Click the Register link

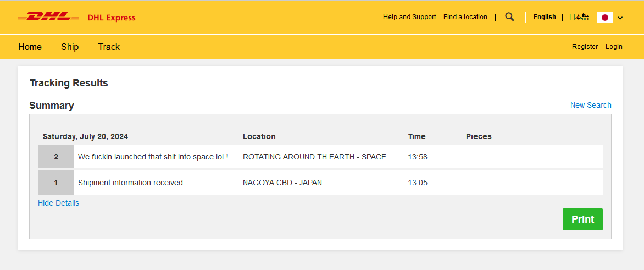pos(585,47)
